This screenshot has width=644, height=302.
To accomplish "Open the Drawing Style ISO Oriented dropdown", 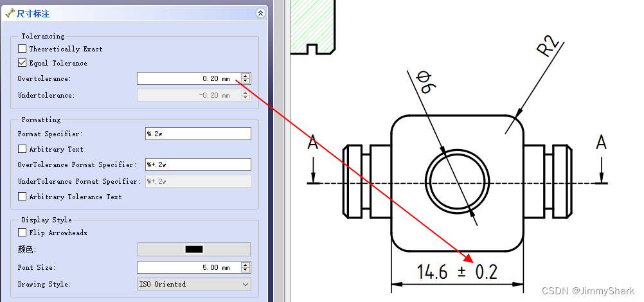I will tap(194, 284).
